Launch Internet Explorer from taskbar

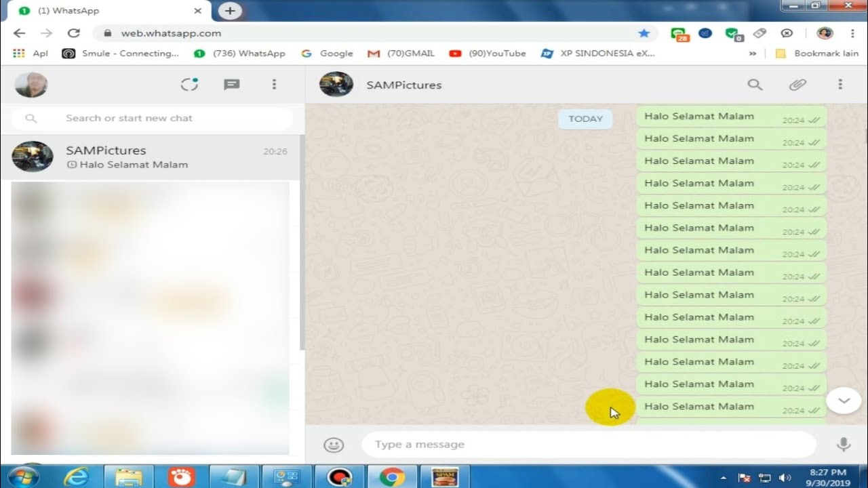click(76, 477)
